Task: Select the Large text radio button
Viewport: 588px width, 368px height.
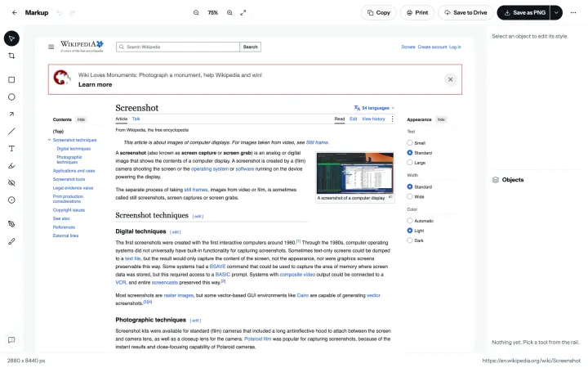Action: coord(409,162)
